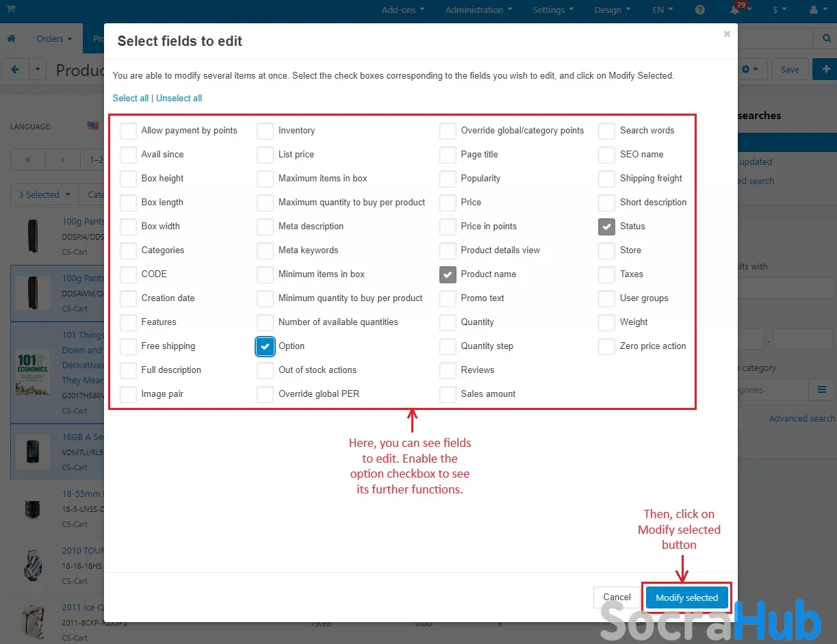Enable the Full description checkbox
Screen dimensions: 837x644
(x=128, y=370)
